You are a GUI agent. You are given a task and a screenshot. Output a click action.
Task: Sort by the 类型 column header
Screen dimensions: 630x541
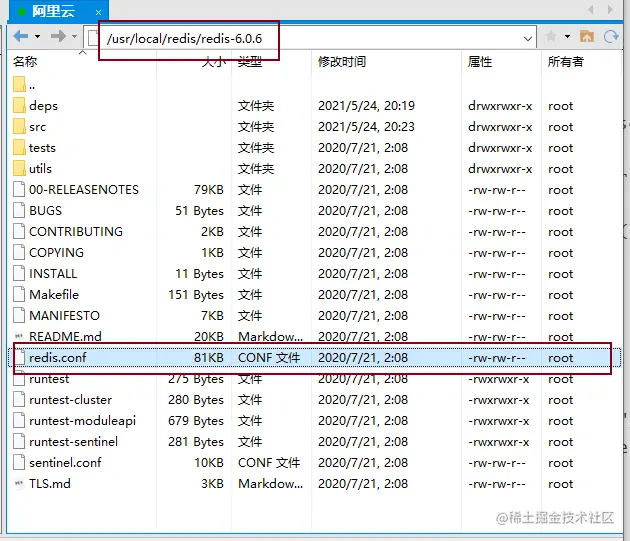(250, 61)
